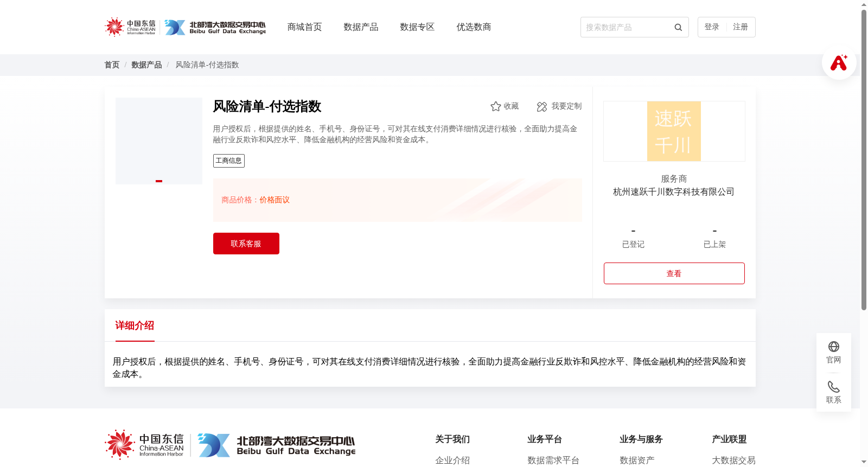Click the footer 大数据交易 link

click(733, 460)
